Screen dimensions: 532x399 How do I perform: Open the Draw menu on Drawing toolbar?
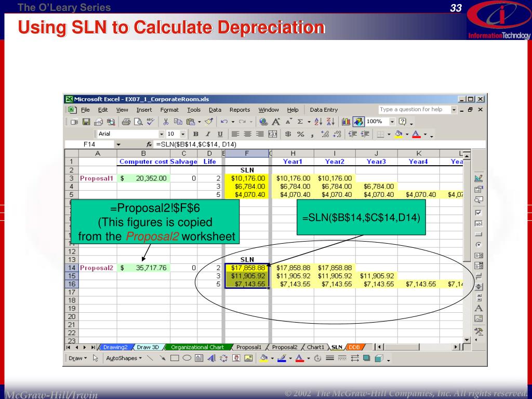click(x=78, y=358)
